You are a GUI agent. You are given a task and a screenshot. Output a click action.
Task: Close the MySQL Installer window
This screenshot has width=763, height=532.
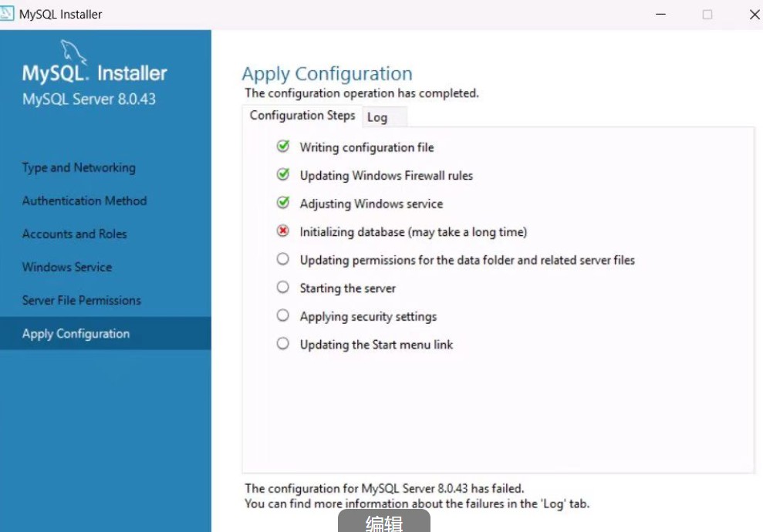pos(755,14)
